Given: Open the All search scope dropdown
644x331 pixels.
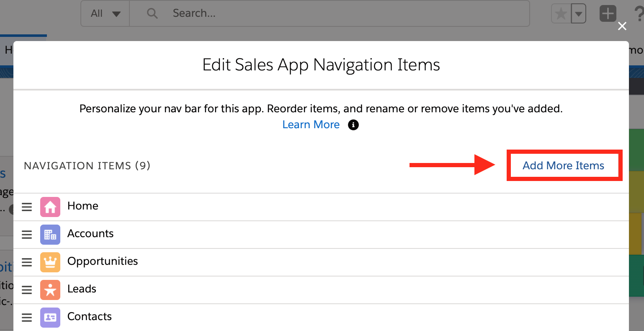Looking at the screenshot, I should point(106,13).
